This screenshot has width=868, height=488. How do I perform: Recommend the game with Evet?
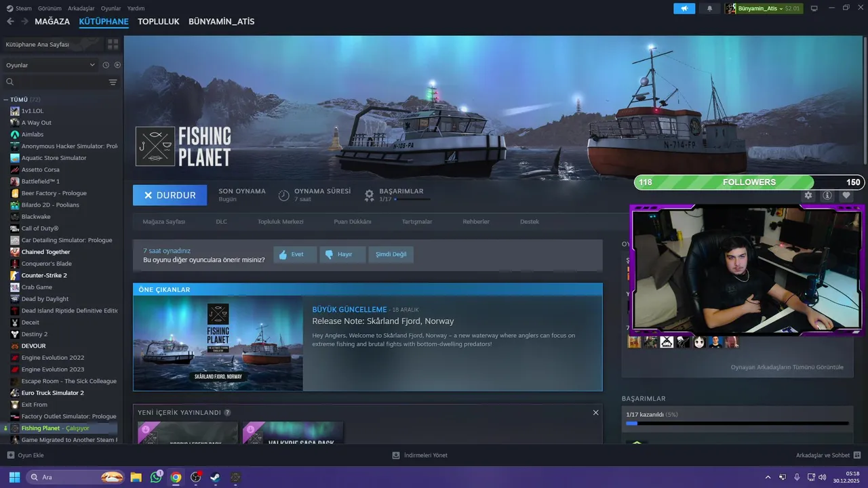[x=295, y=255]
